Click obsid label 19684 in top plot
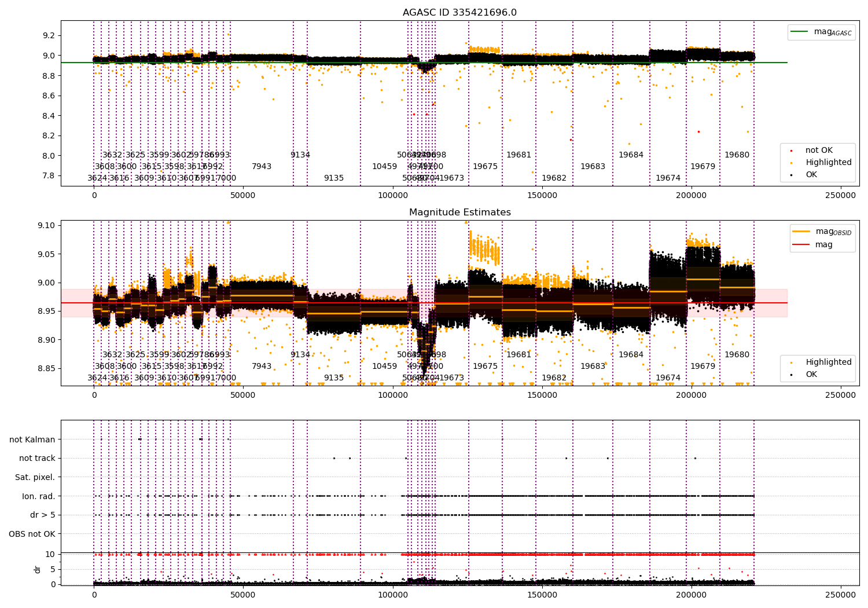 (x=631, y=155)
